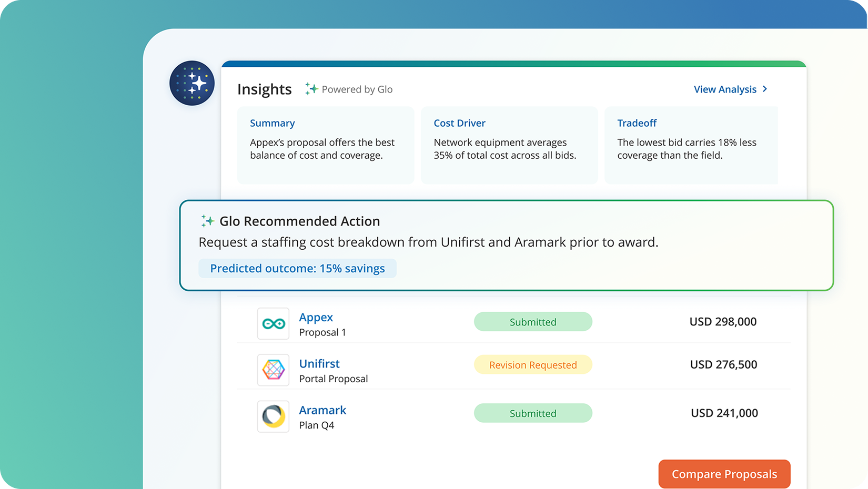Open the Unifirst hexagon logo icon

(274, 370)
